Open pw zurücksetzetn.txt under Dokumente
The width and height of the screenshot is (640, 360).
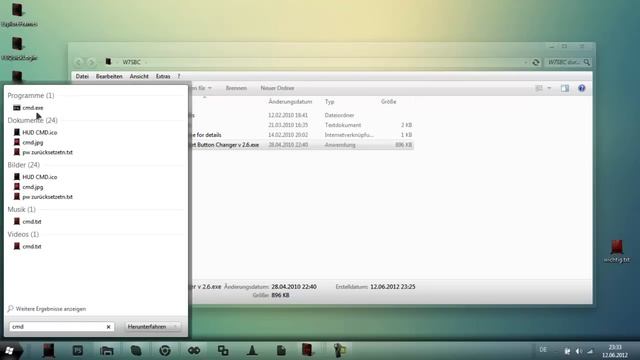(x=43, y=152)
